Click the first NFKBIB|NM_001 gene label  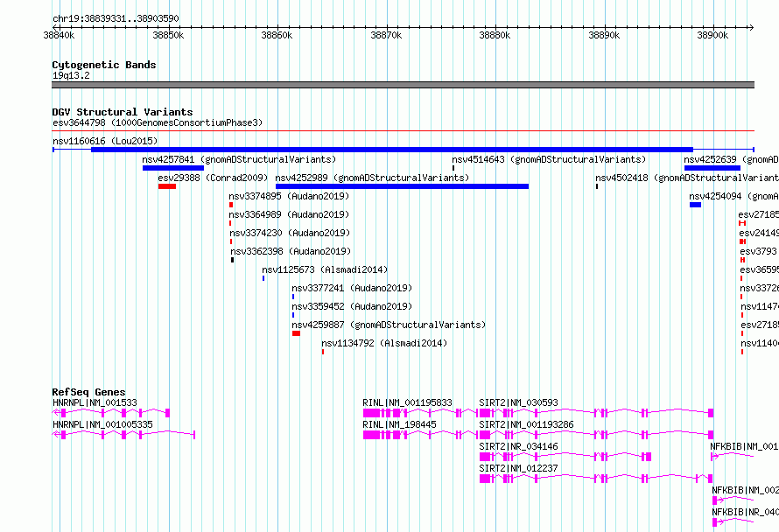pyautogui.click(x=744, y=446)
